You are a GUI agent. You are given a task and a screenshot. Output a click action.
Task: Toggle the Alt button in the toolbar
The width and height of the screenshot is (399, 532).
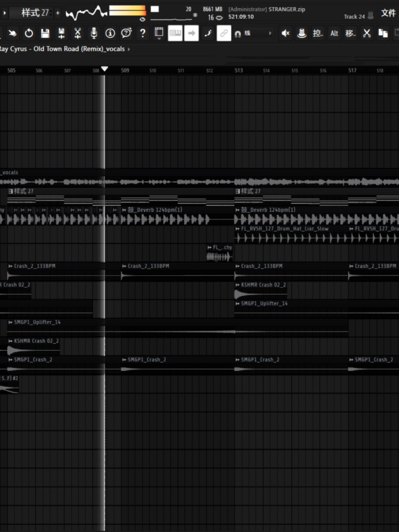click(334, 33)
